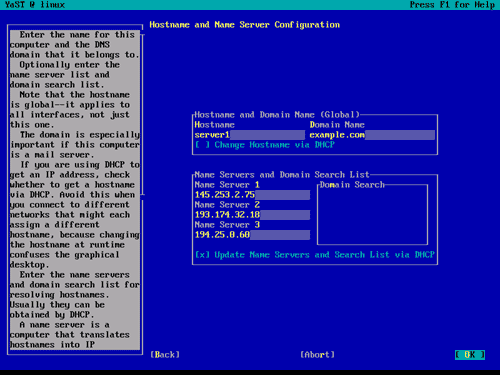Click the Name Server 3 label
The height and width of the screenshot is (375, 500).
[x=227, y=225]
